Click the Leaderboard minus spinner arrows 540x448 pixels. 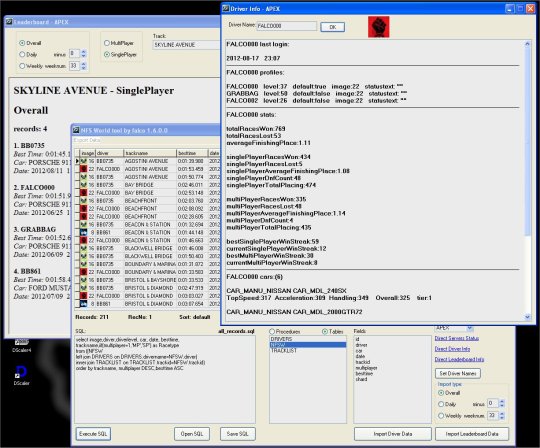[83, 54]
